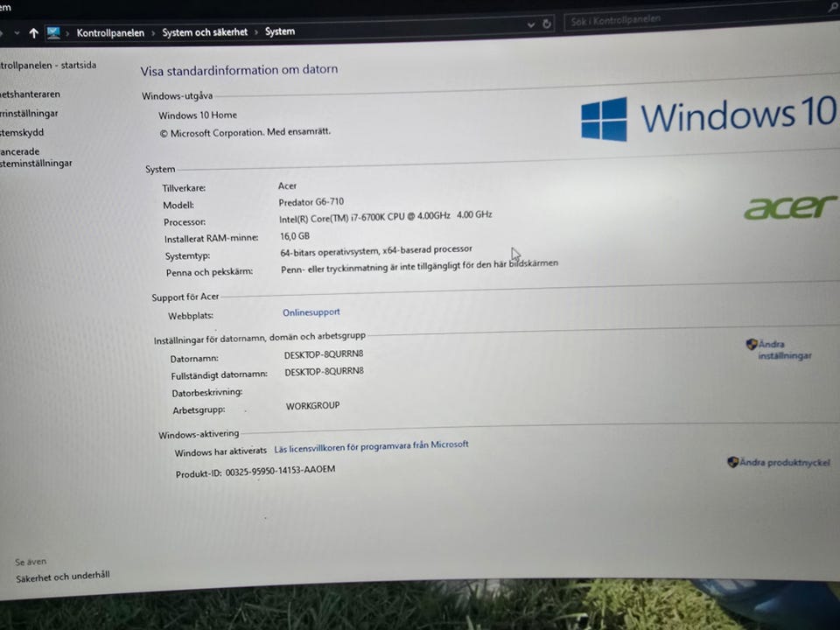Click Microsoft Corporation copyright text
This screenshot has height=630, width=840.
coord(245,132)
